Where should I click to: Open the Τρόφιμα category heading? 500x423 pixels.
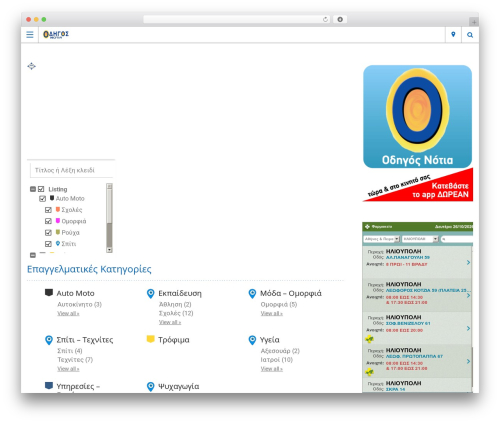click(x=174, y=340)
